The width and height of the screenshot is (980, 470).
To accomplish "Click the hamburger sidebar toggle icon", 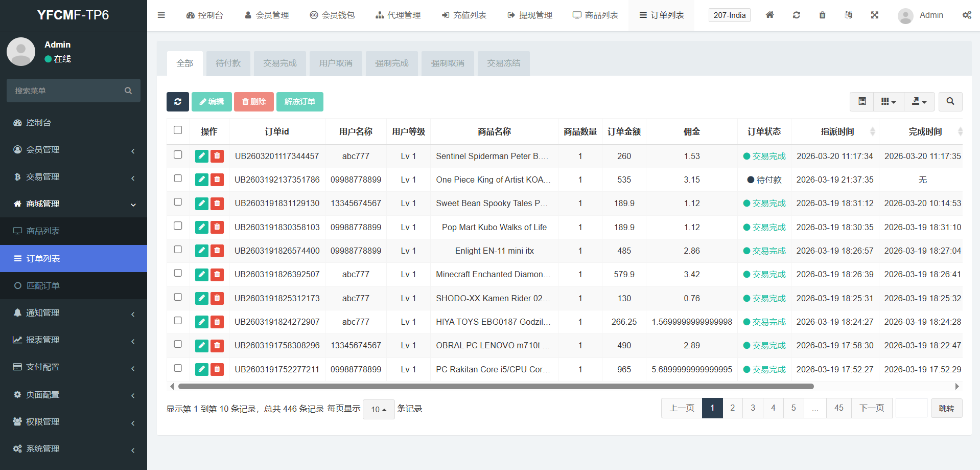I will [161, 15].
